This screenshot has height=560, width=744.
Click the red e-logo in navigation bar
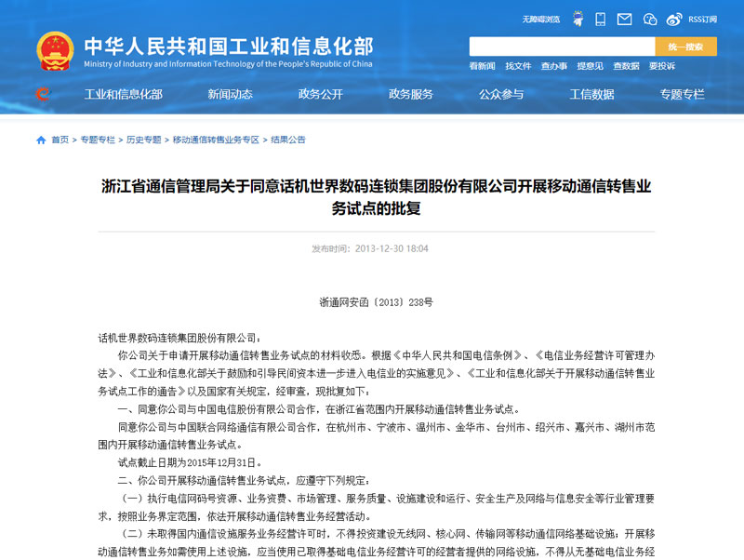click(x=42, y=94)
